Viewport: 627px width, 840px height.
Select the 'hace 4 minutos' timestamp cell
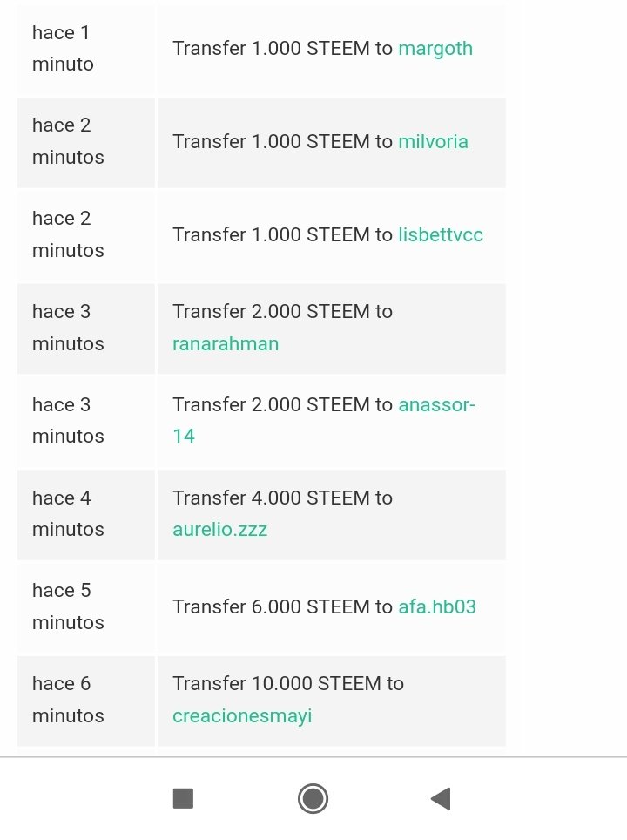[86, 514]
